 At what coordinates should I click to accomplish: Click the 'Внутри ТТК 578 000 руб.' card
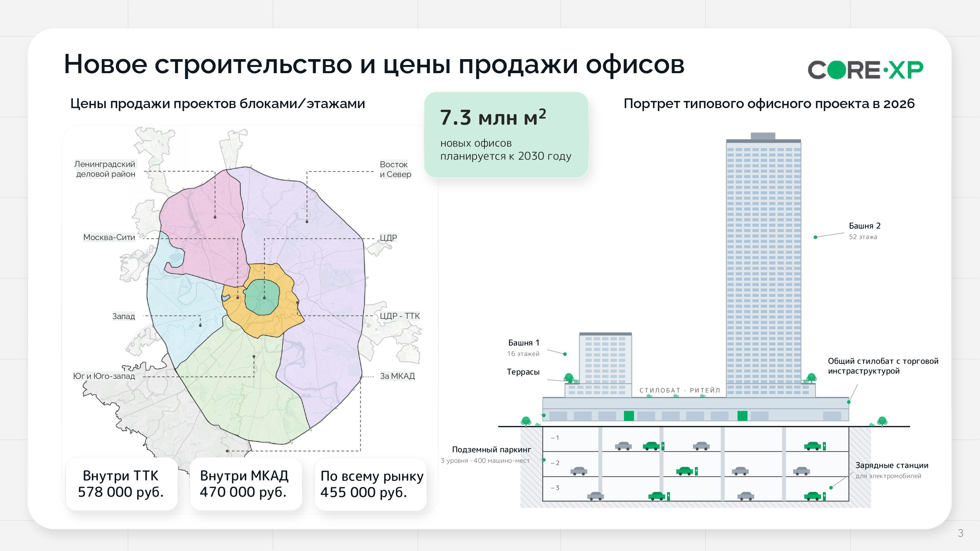tap(121, 484)
